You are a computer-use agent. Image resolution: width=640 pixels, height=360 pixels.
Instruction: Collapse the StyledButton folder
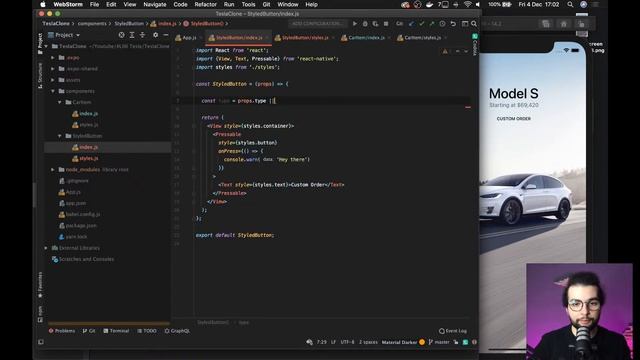(x=60, y=136)
